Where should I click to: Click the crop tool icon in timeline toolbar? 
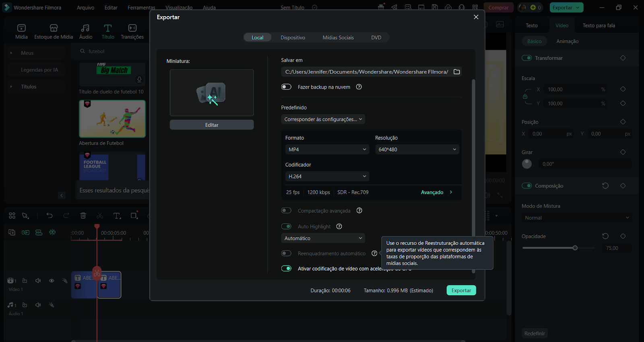[134, 216]
